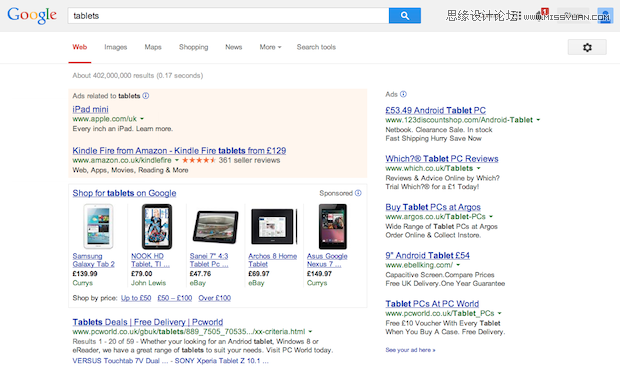
Task: Click '361 seller reviews' text
Action: 250,160
